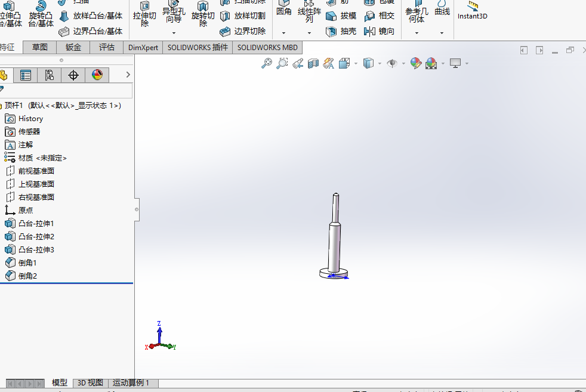The image size is (586, 392).
Task: Return to the previous view
Action: click(298, 63)
